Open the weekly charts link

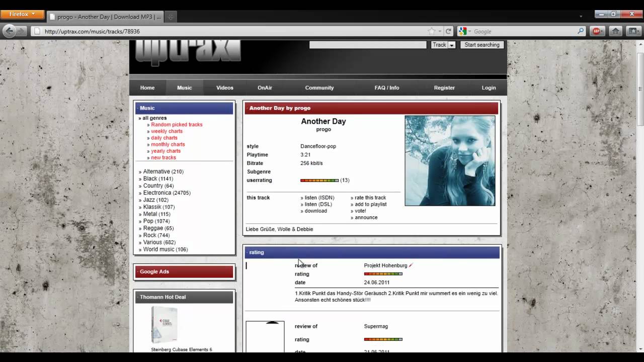(x=167, y=131)
